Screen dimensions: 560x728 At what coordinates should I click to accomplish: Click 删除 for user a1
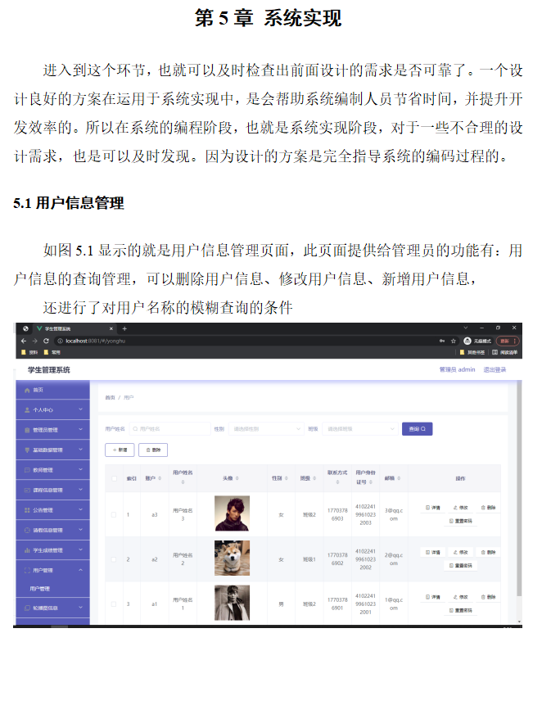489,597
